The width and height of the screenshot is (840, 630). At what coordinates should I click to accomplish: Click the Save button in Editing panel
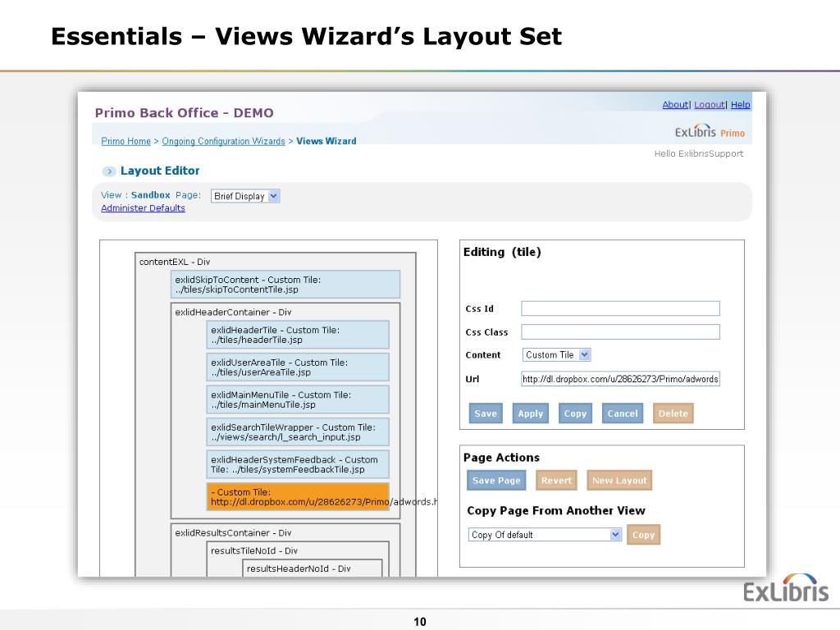tap(486, 413)
